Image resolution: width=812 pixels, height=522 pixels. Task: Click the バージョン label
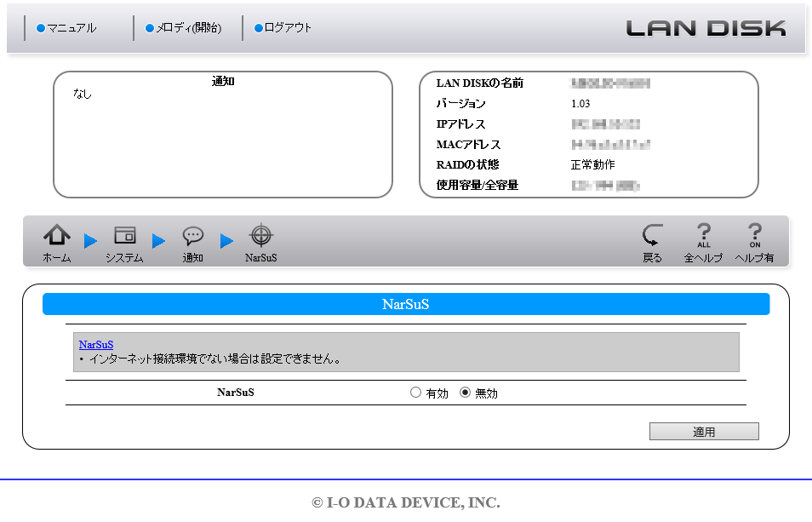pos(460,104)
